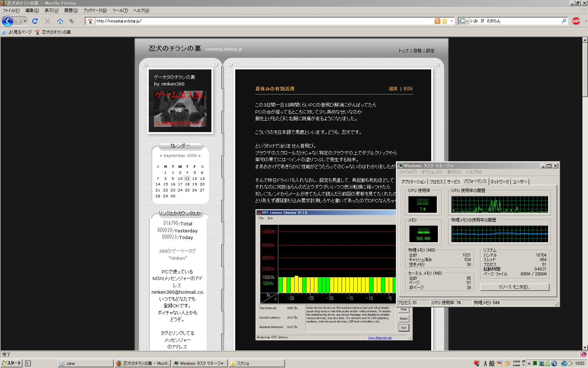The width and height of the screenshot is (588, 368).
Task: Open the green person messenger tray icon
Action: [547, 363]
